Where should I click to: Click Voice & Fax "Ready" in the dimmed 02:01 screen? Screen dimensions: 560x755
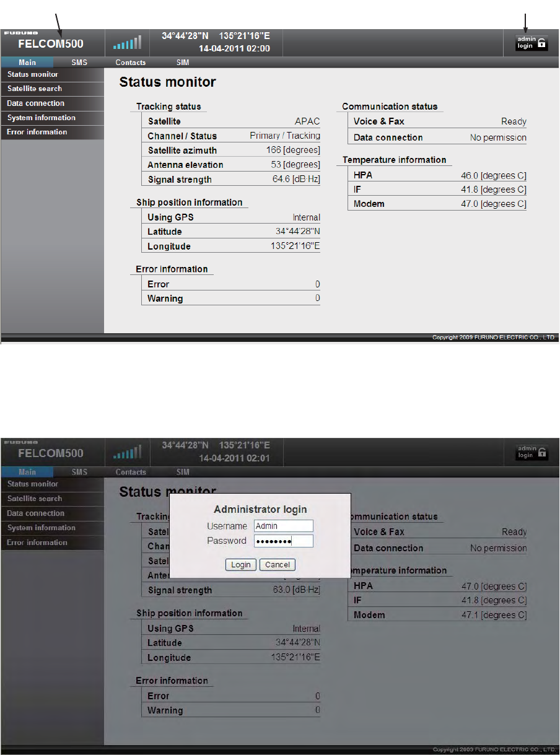[x=514, y=532]
